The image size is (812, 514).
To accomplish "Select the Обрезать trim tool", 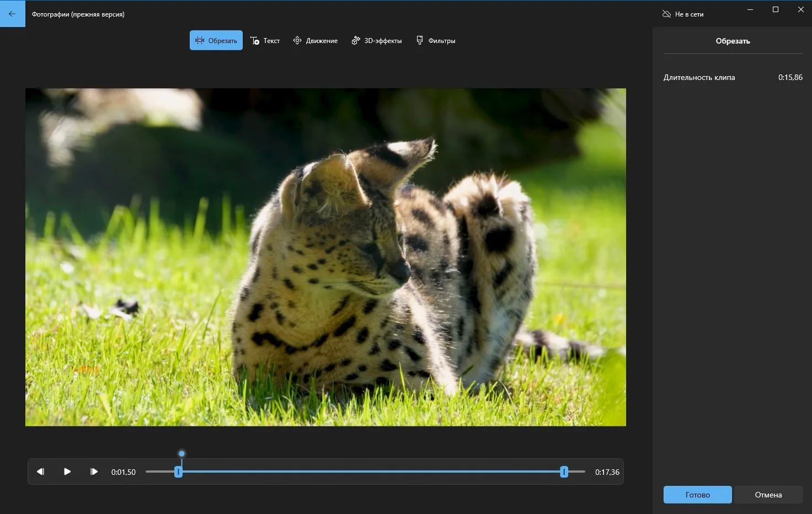I will click(x=216, y=40).
